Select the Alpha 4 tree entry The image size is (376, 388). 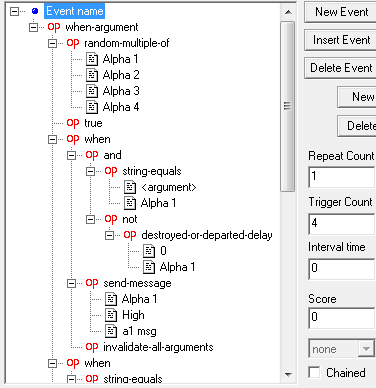121,107
